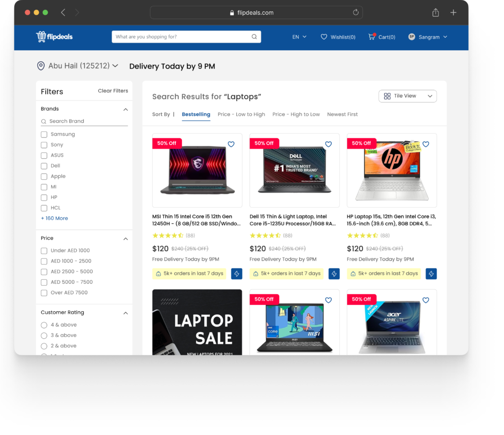The image size is (504, 435).
Task: Check the ASUS brand filter
Action: point(44,155)
